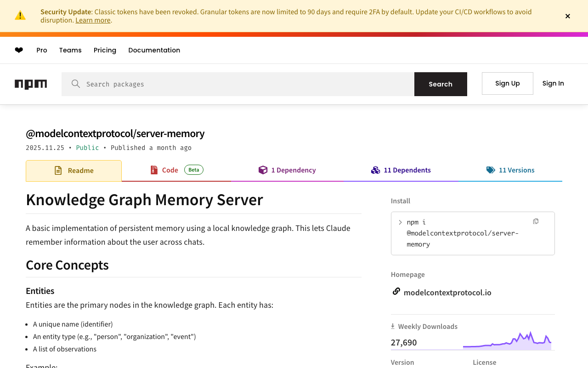Open the 11 Dependents tab
This screenshot has width=588, height=368.
401,170
